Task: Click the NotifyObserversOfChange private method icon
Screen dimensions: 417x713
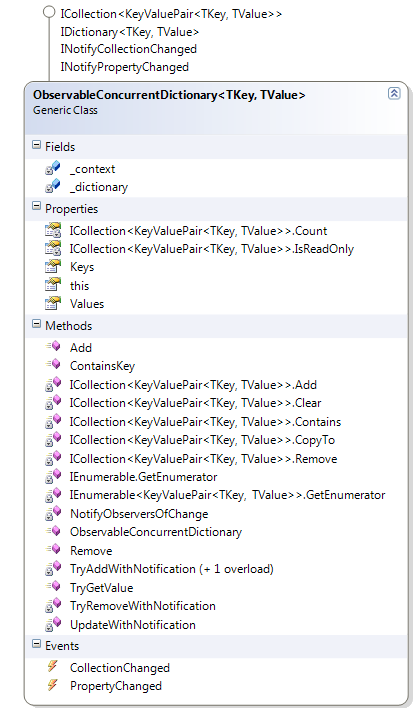Action: click(x=53, y=513)
